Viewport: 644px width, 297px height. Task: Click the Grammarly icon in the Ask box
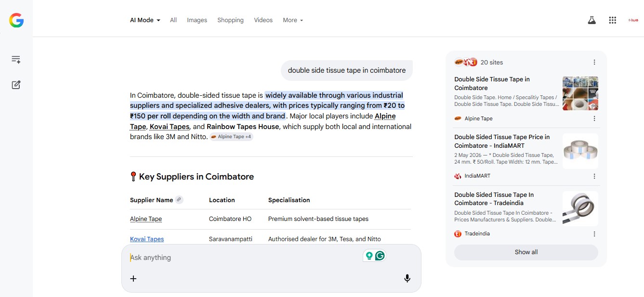(x=380, y=256)
